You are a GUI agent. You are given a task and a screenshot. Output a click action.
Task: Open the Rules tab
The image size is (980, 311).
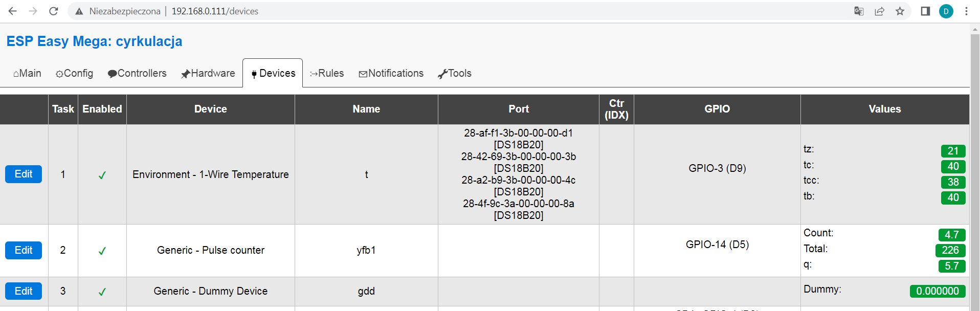tap(327, 73)
